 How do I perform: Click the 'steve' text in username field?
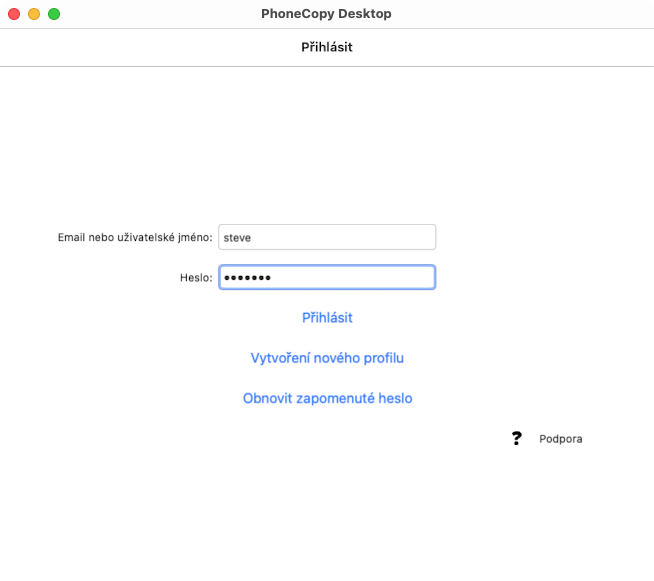point(238,238)
